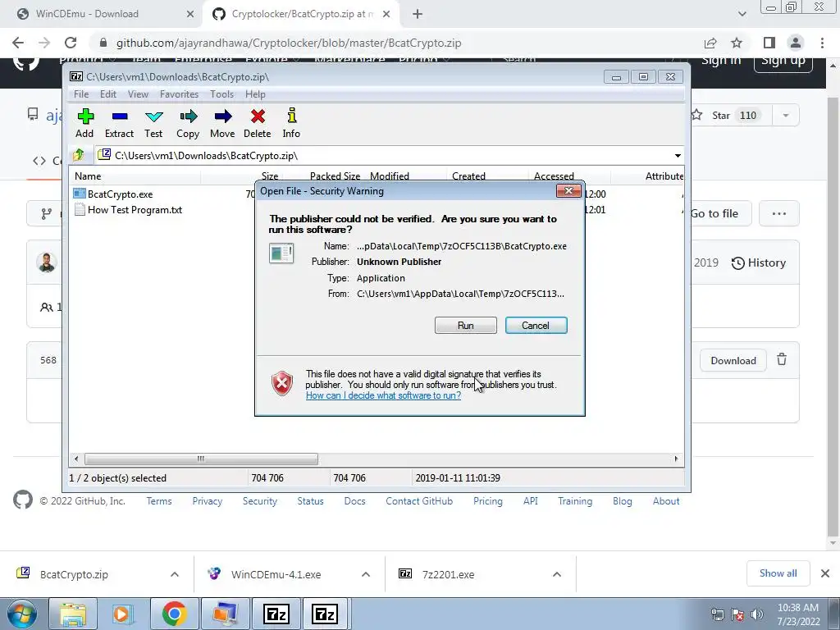The image size is (840, 630).
Task: Sort by the Accessed column header
Action: coord(554,176)
